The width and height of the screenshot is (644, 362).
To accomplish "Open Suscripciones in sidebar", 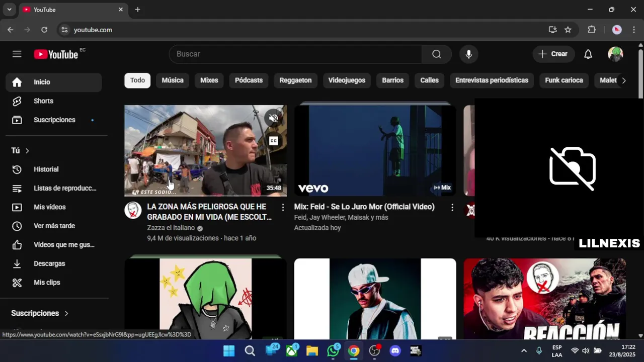I will [54, 120].
